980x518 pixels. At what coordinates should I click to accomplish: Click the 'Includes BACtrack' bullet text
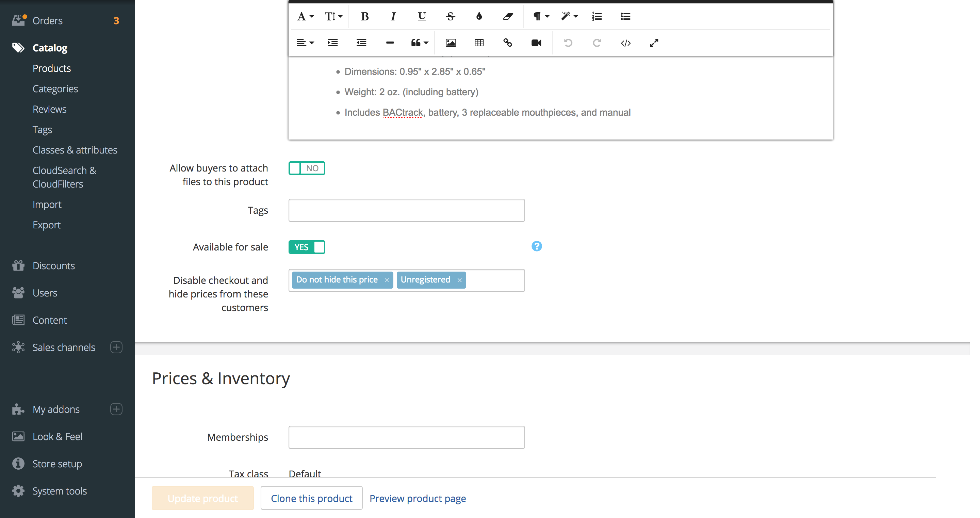click(487, 113)
